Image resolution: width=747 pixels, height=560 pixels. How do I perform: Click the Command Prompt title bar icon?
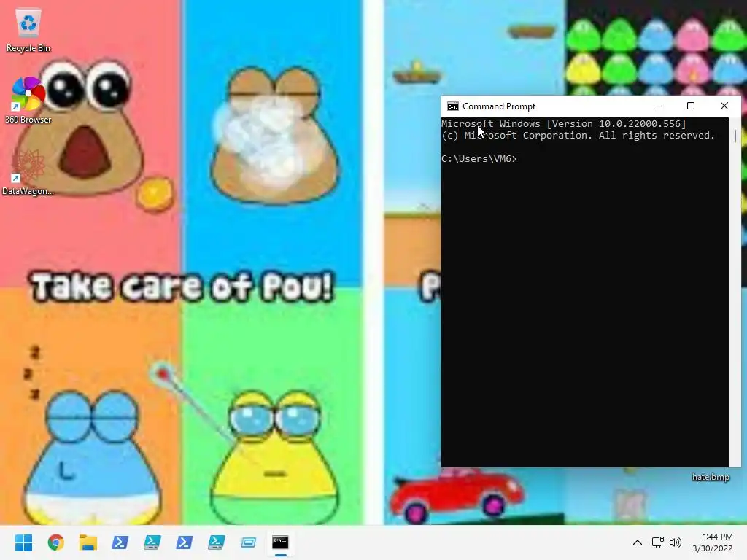point(452,106)
